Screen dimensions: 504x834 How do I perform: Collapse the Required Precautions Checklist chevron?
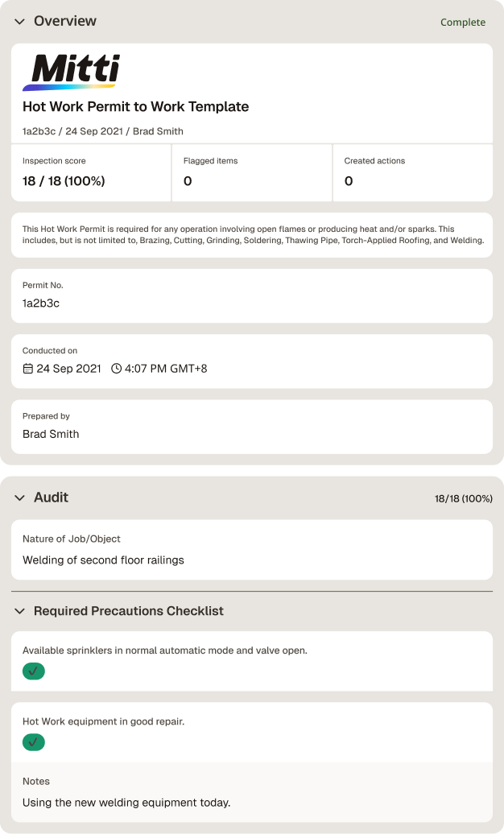(x=19, y=611)
